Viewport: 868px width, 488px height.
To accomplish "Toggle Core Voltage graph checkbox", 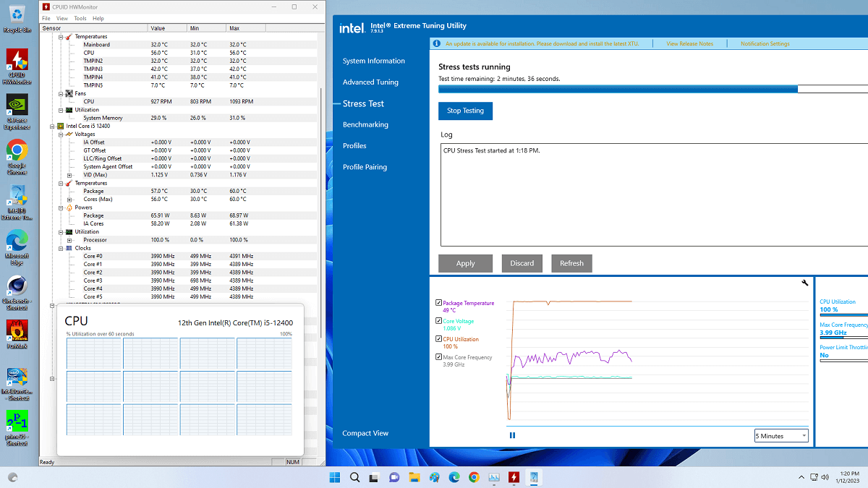I will 439,321.
